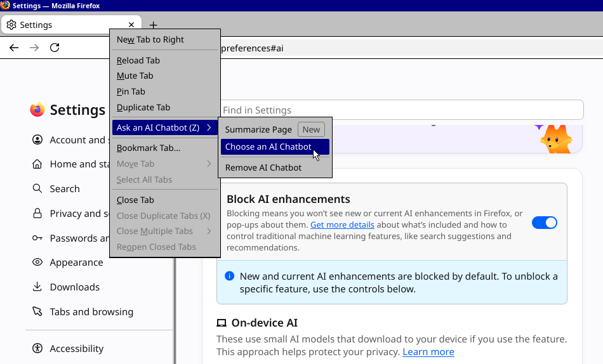Click the Appearance eye icon in the sidebar
This screenshot has height=364, width=603.
coord(37,262)
